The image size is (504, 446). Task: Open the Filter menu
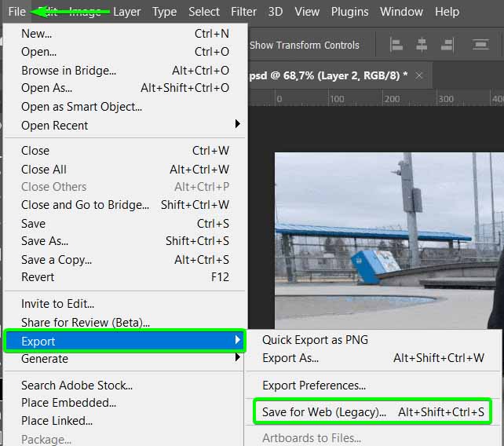pos(244,12)
